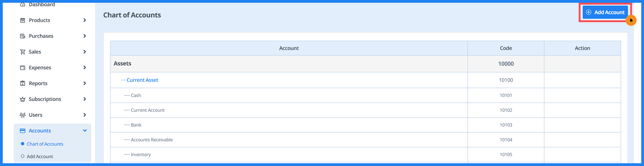
Task: Open the Reports sidebar menu
Action: 52,83
